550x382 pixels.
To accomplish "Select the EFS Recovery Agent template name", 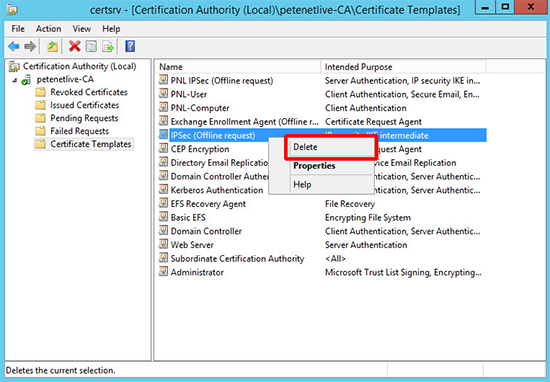I will pyautogui.click(x=208, y=203).
